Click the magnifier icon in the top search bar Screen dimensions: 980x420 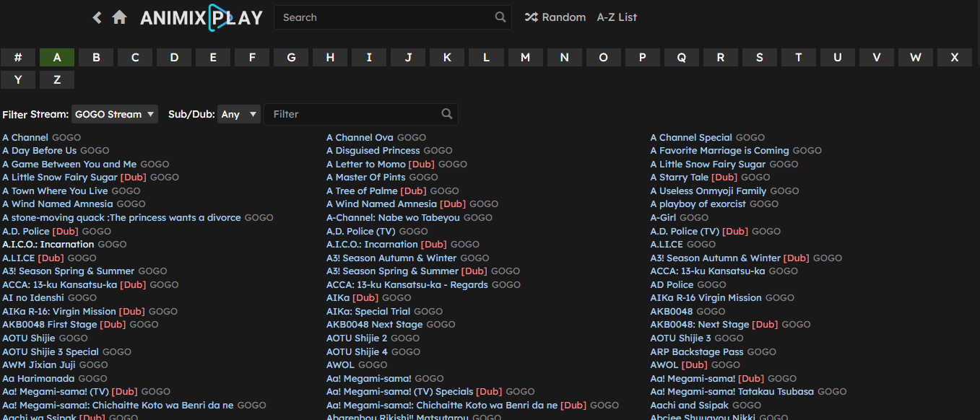pos(500,17)
